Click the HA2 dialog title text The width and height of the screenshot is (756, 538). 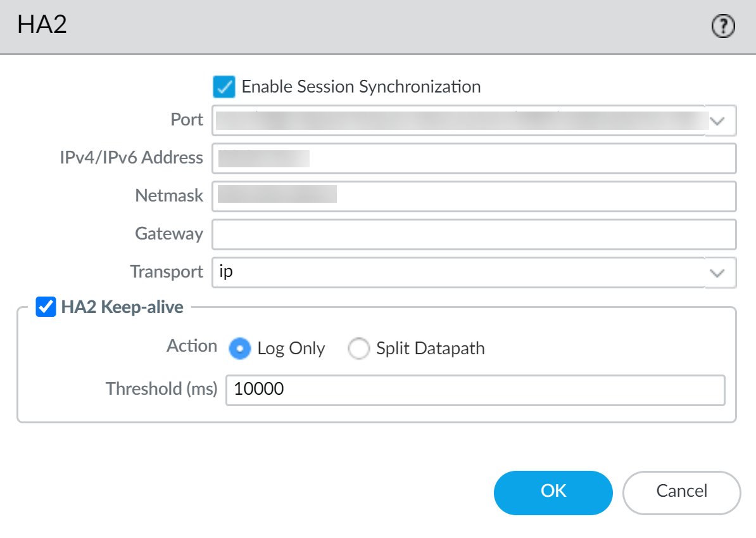pos(42,26)
